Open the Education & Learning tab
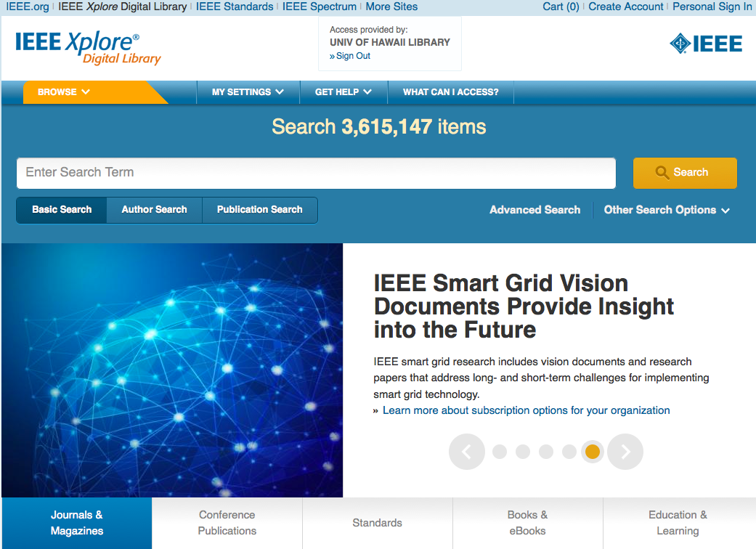Image resolution: width=756 pixels, height=549 pixels. pos(678,523)
